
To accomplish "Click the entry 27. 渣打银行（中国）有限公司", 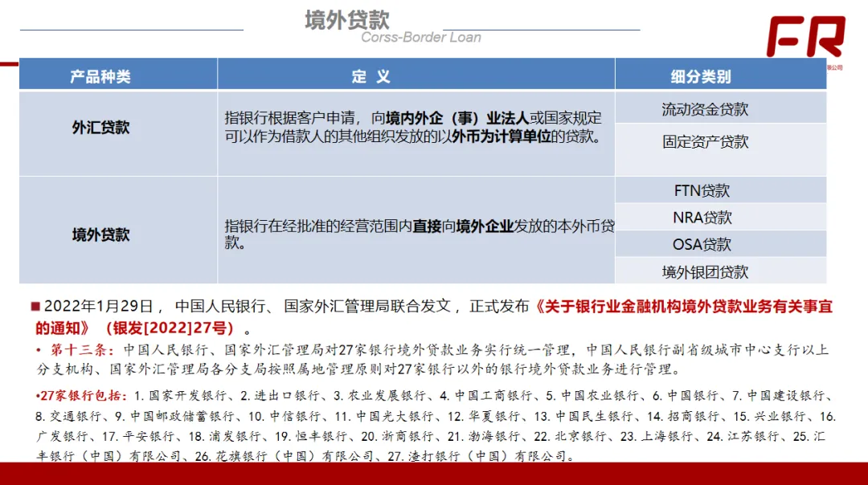I will (478, 456).
